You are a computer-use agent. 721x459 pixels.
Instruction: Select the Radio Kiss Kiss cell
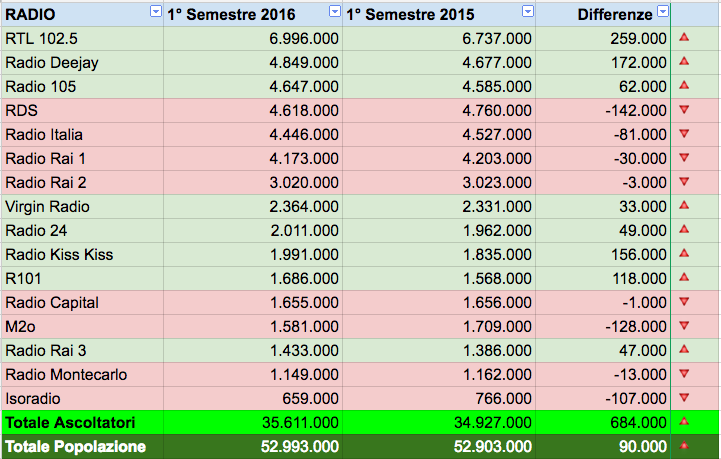click(x=82, y=254)
